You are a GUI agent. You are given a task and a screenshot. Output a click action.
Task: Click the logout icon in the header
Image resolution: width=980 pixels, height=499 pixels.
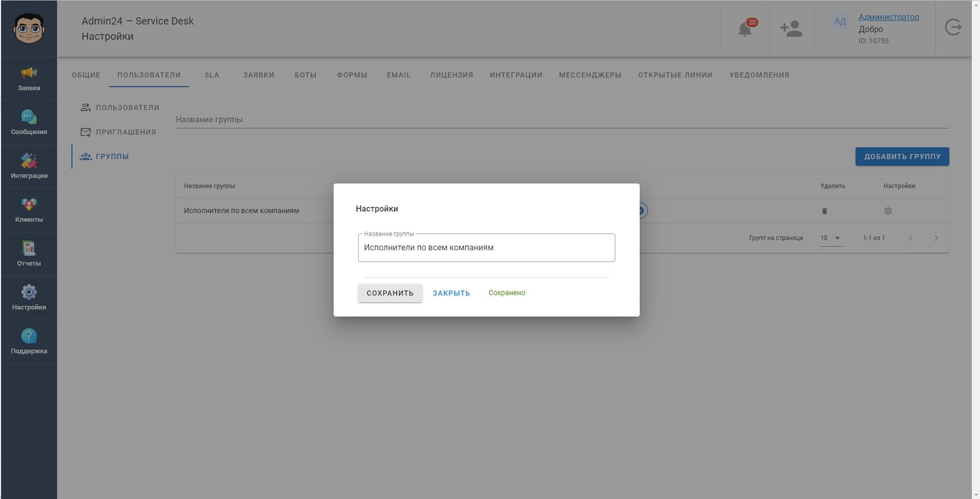(953, 27)
